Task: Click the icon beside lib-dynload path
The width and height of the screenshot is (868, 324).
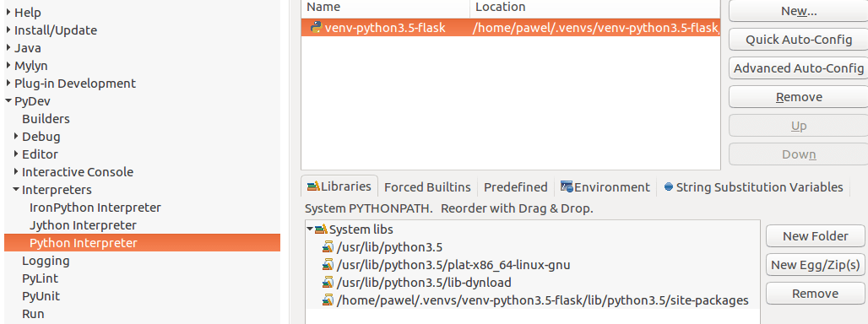Action: point(328,282)
